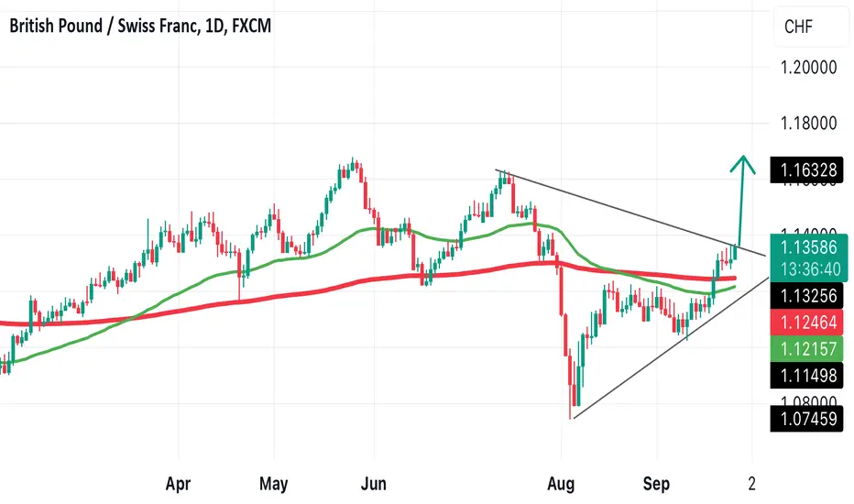The width and height of the screenshot is (854, 504).
Task: Click the 1.13256 price label
Action: click(x=808, y=296)
